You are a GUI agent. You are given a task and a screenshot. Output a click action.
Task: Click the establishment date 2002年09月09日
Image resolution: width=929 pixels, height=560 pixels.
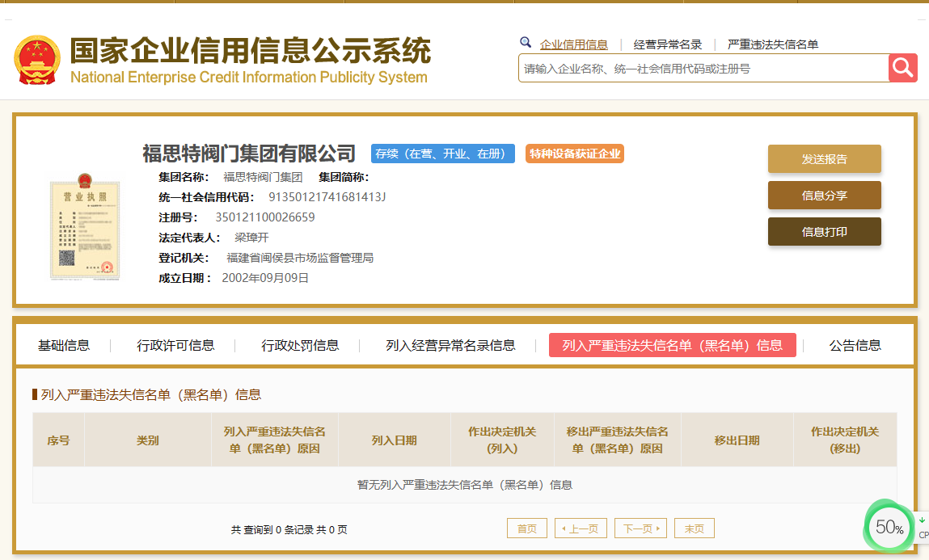point(265,278)
